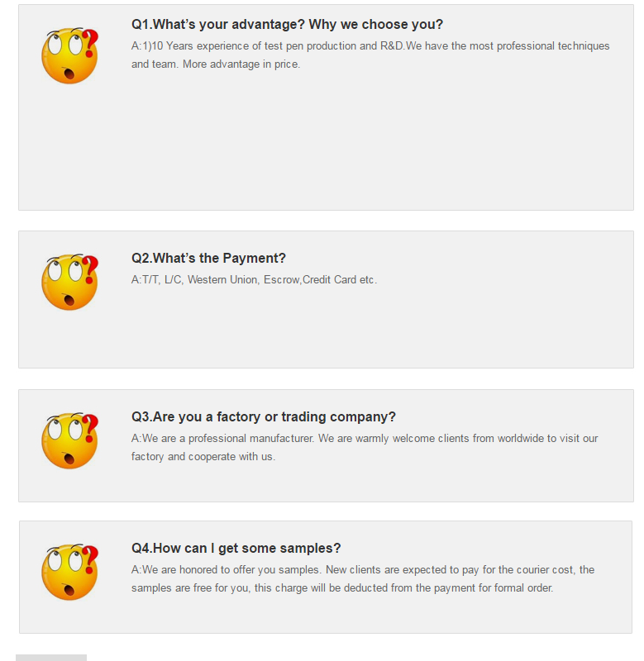Click the confused emoji beside Q1
Viewport: 644px width, 661px height.
pos(69,55)
